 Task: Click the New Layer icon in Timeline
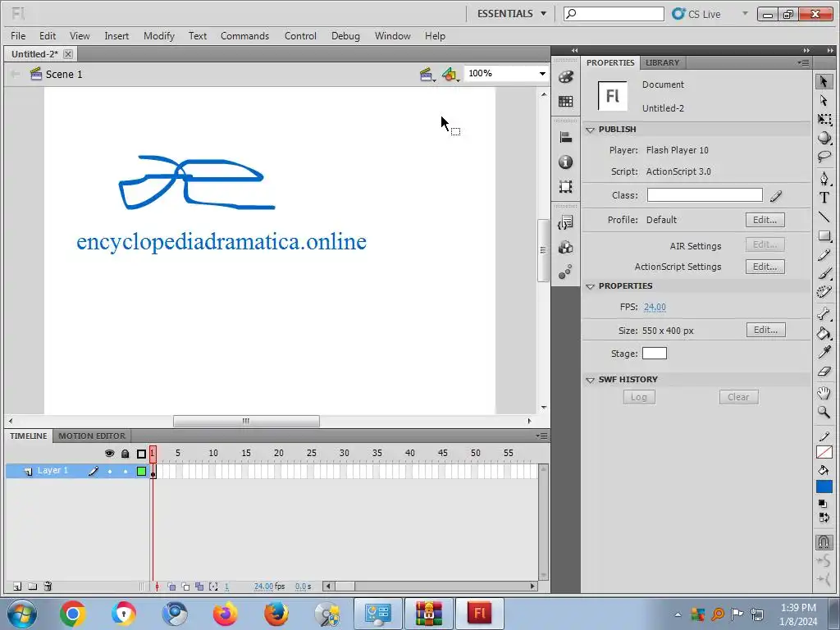[17, 586]
